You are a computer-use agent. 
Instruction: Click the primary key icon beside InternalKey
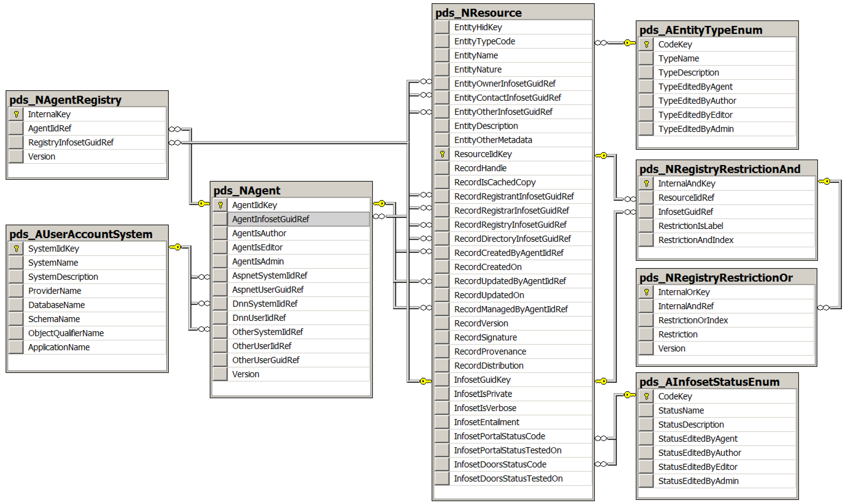click(16, 114)
